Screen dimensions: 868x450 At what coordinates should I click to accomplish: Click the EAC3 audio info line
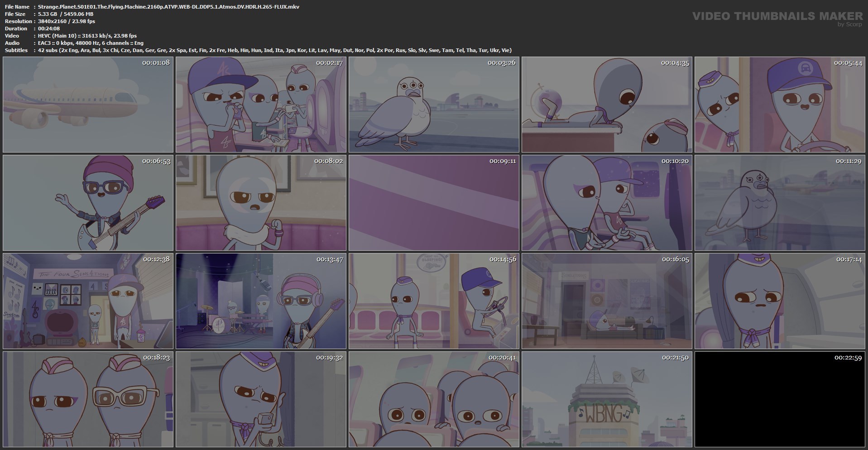tap(91, 43)
